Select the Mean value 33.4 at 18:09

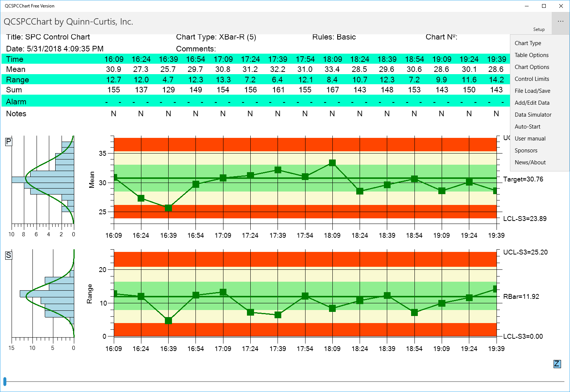coord(332,69)
